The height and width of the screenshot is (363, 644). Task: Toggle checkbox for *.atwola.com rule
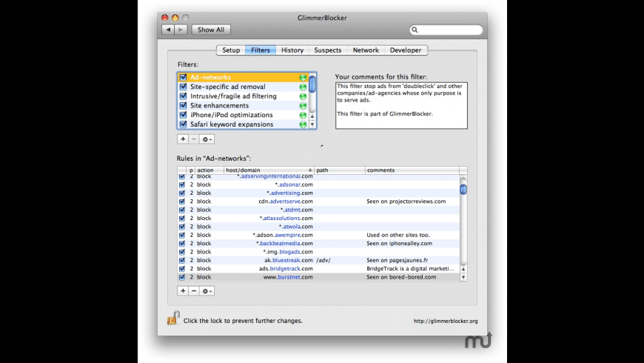pyautogui.click(x=182, y=227)
